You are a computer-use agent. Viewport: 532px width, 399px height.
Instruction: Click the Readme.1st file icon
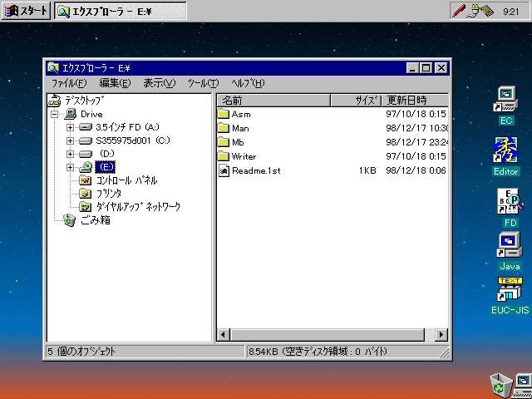(224, 170)
